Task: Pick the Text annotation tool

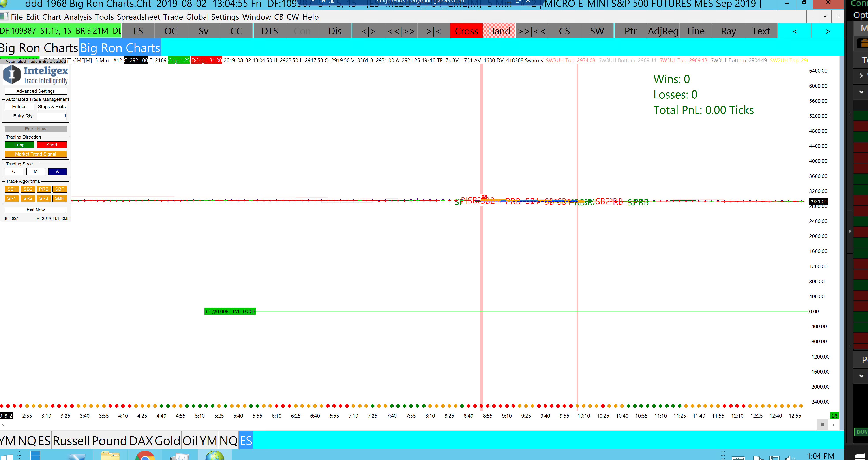Action: point(761,31)
